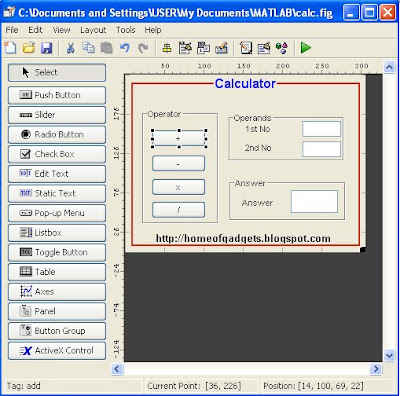Pick the Table component
400x396 pixels.
pos(57,272)
